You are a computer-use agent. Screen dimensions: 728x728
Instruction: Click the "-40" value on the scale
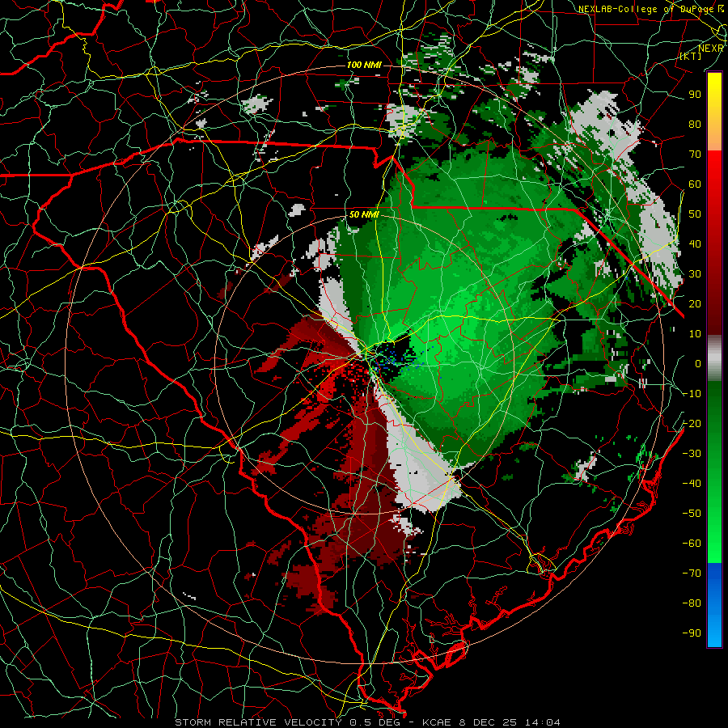coord(692,484)
